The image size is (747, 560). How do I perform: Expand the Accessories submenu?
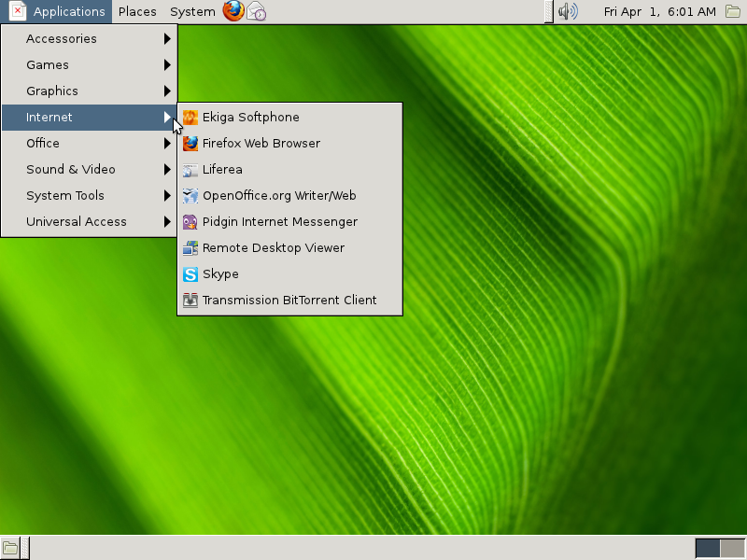(x=63, y=38)
